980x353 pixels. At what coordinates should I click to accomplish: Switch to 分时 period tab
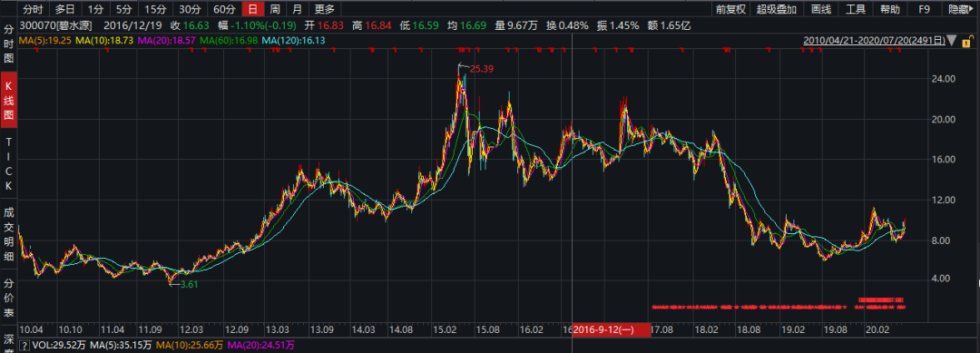pyautogui.click(x=34, y=9)
